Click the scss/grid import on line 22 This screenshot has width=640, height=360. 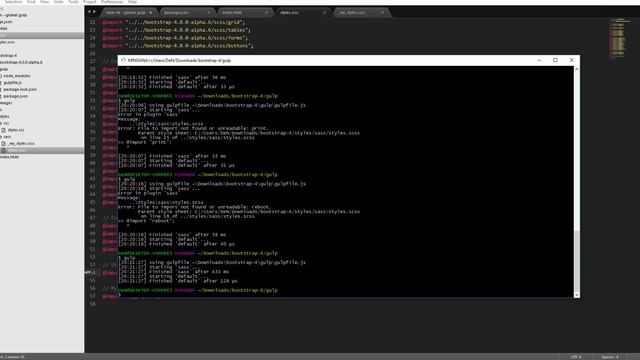tap(173, 22)
